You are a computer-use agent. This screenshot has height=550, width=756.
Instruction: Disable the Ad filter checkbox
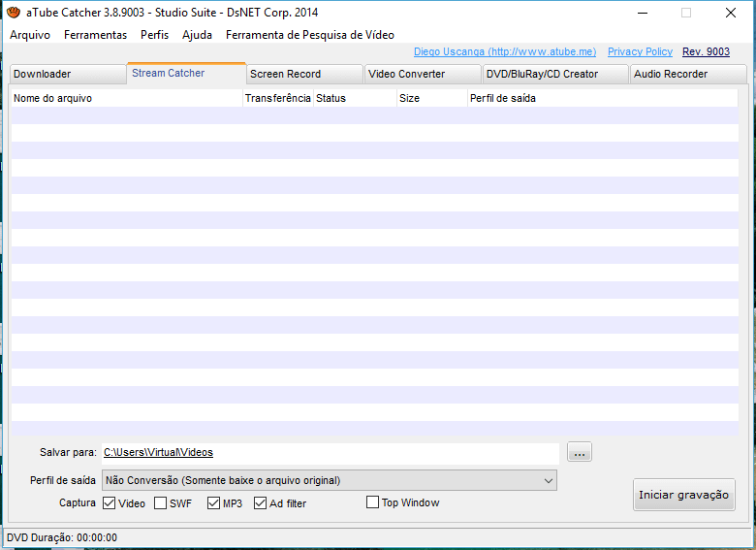point(261,503)
